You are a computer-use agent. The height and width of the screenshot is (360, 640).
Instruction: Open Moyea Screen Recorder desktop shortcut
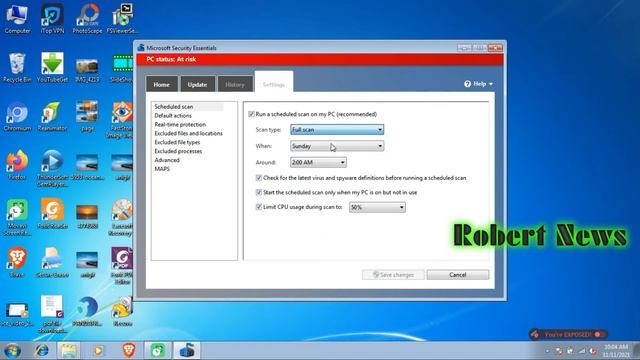pyautogui.click(x=17, y=217)
